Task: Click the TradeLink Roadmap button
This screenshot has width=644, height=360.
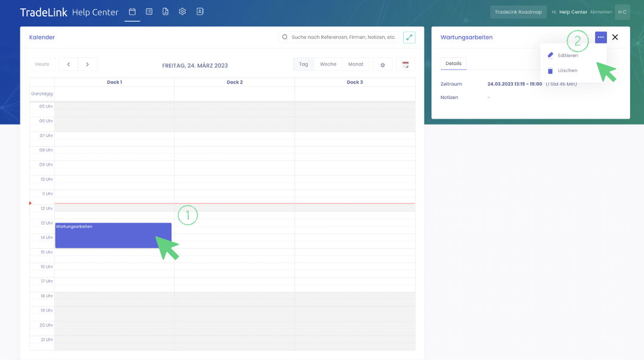Action: [518, 12]
